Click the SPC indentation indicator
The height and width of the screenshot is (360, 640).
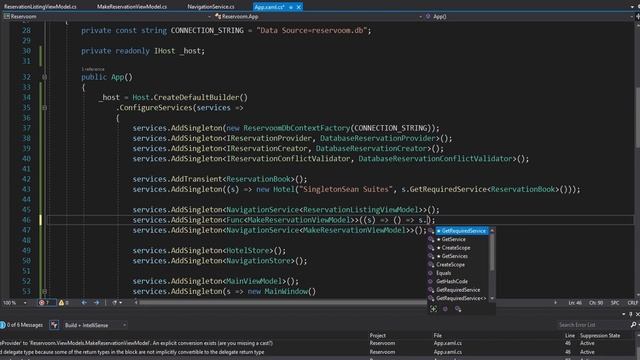click(615, 303)
